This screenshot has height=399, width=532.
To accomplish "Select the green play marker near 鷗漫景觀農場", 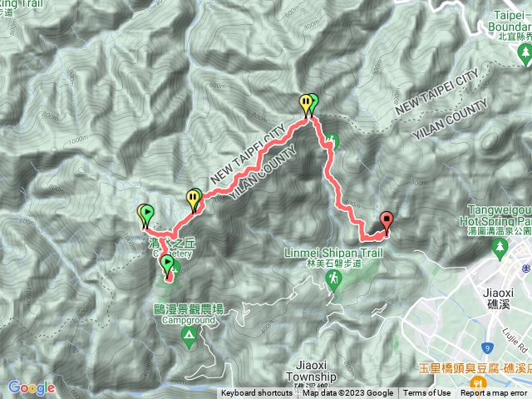I will click(167, 266).
